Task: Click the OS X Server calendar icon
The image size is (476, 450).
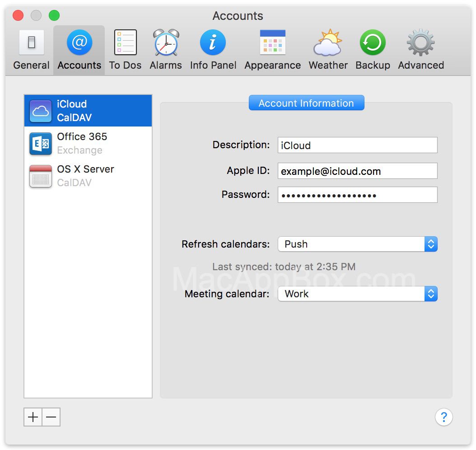Action: coord(40,176)
